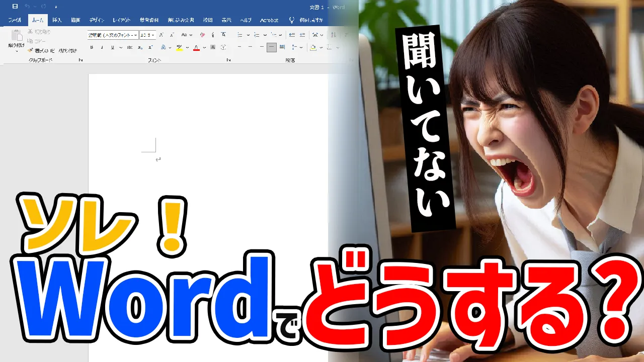Click the ファイル (File) button
Screen dimensions: 644x362
(15, 20)
